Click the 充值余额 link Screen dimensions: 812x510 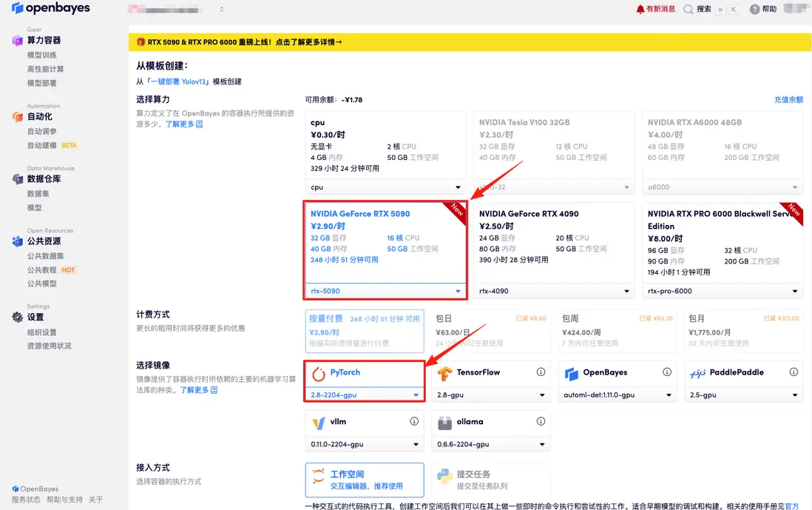point(788,99)
